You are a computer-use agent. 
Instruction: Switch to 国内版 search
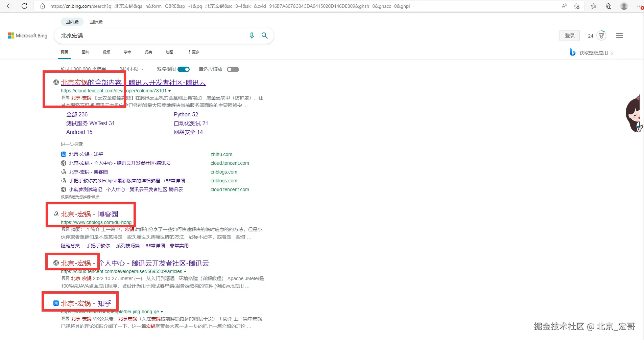coord(72,22)
